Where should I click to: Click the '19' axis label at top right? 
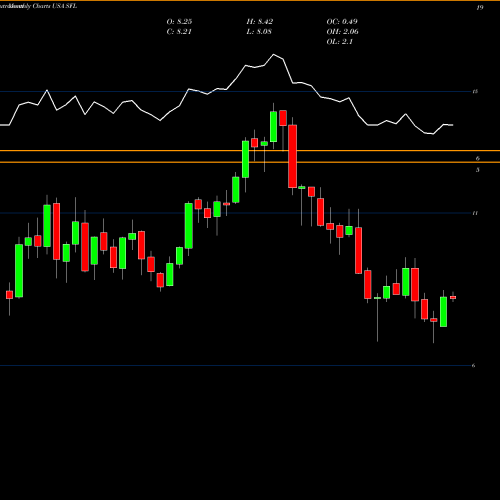coord(480,8)
